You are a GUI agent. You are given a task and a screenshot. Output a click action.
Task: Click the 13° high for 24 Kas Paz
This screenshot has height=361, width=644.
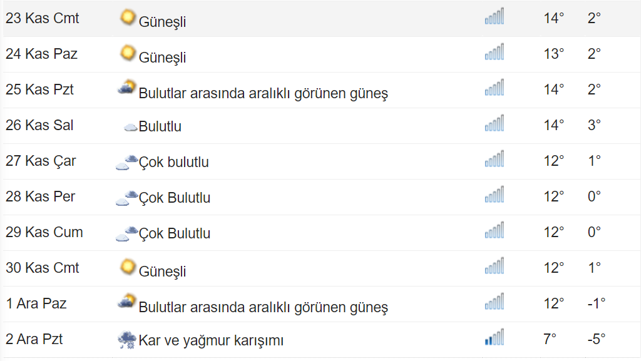point(554,54)
